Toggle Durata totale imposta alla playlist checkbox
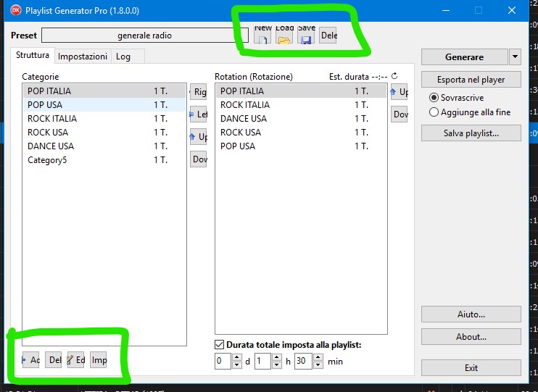Image resolution: width=538 pixels, height=392 pixels. click(220, 345)
